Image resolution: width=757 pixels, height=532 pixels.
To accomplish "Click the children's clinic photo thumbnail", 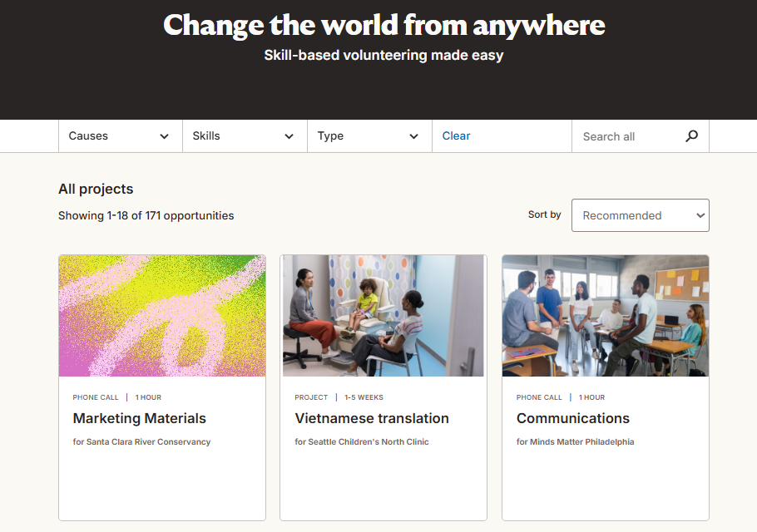I will [383, 316].
